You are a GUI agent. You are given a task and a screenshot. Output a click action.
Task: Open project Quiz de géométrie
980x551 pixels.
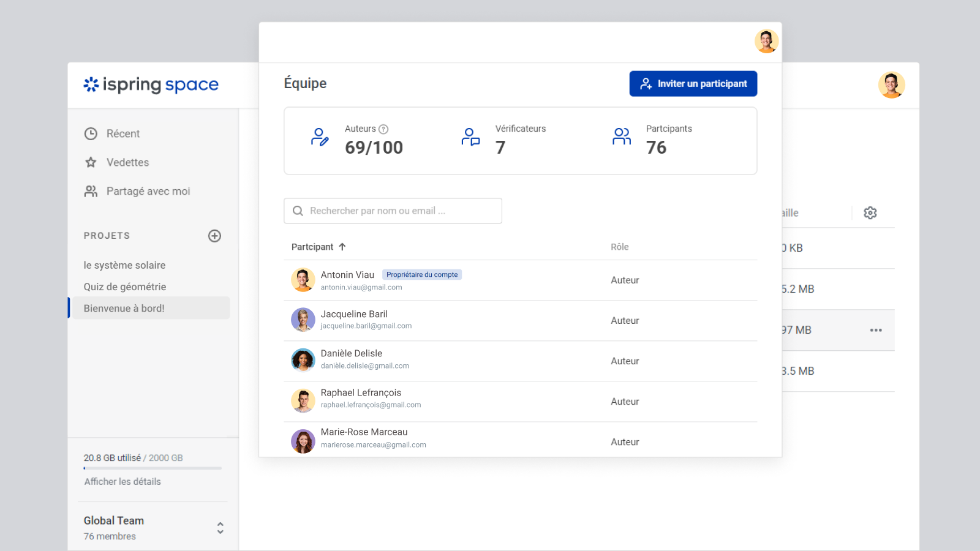[x=125, y=287]
